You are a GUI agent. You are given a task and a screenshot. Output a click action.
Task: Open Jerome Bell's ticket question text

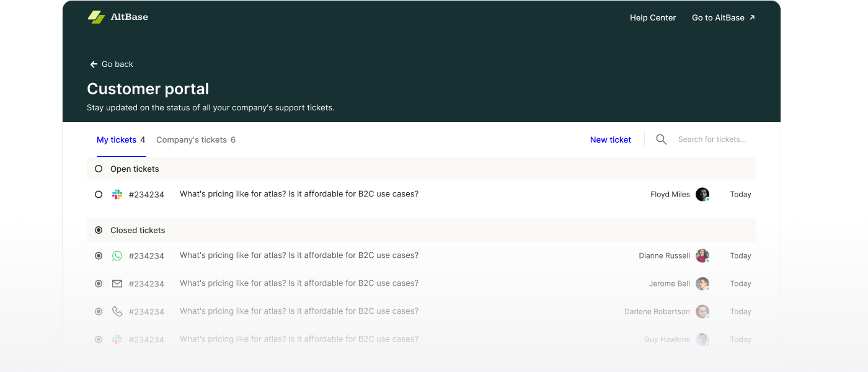[x=299, y=283]
